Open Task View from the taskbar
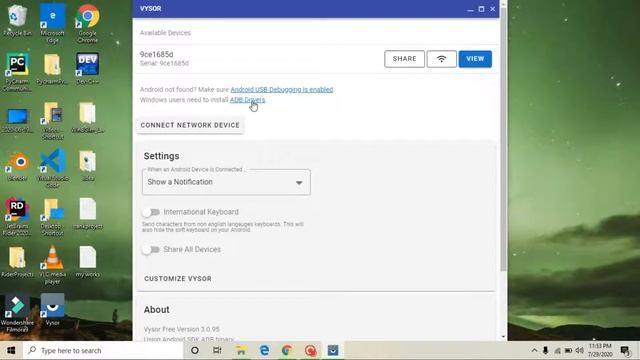 [217, 350]
